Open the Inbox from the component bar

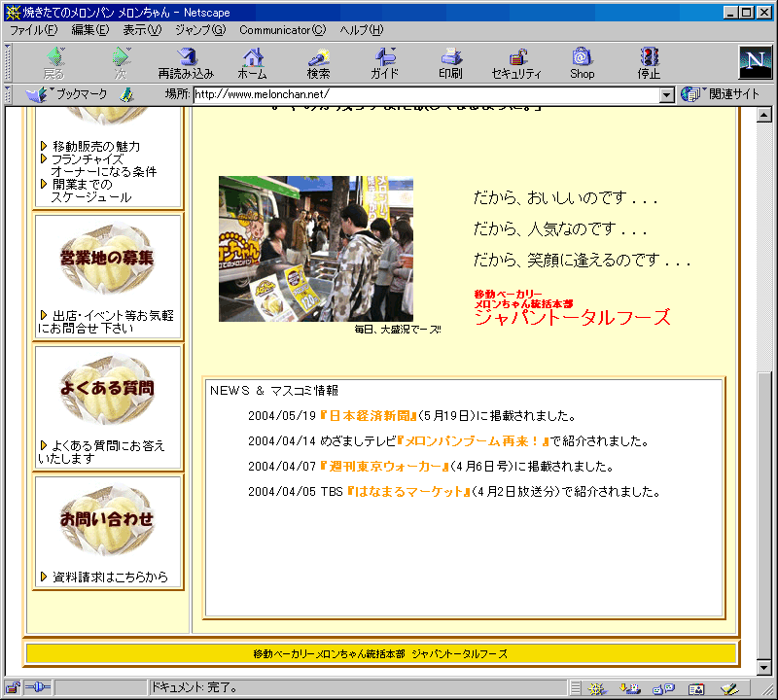click(629, 688)
